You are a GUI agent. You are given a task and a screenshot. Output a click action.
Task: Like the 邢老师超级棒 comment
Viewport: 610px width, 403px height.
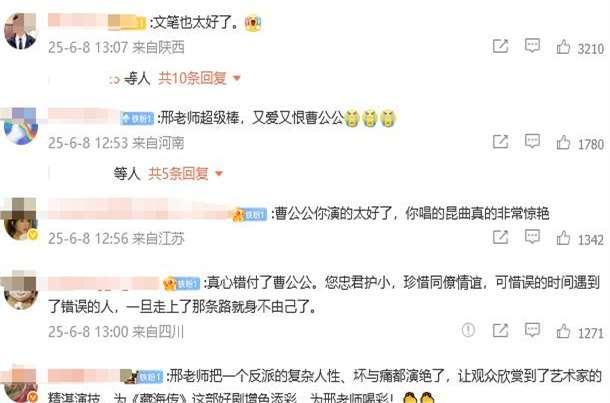(x=563, y=143)
